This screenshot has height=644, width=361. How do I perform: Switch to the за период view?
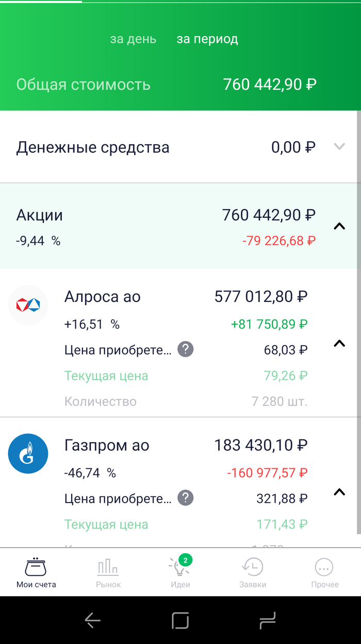tap(207, 39)
